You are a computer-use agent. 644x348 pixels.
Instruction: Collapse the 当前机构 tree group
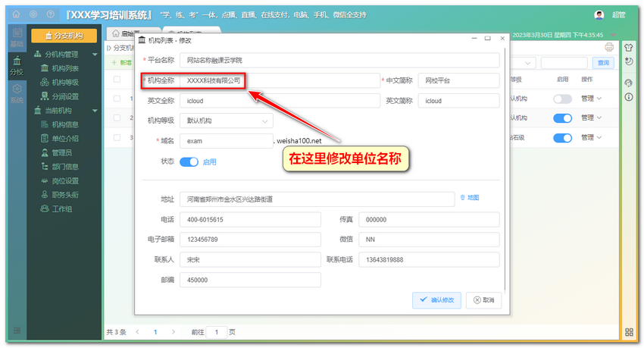pos(95,111)
